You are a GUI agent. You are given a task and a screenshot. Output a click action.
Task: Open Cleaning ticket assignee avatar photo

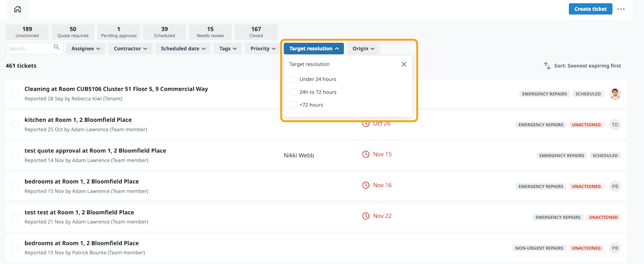pos(615,94)
